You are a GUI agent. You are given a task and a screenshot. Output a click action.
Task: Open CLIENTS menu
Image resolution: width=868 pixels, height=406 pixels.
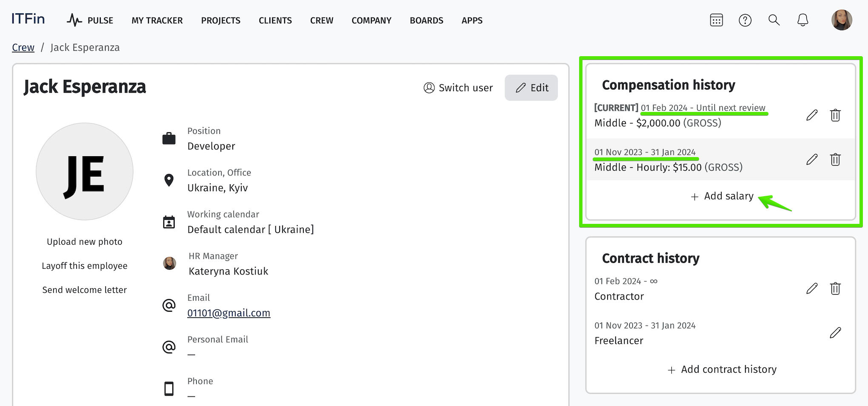coord(275,20)
